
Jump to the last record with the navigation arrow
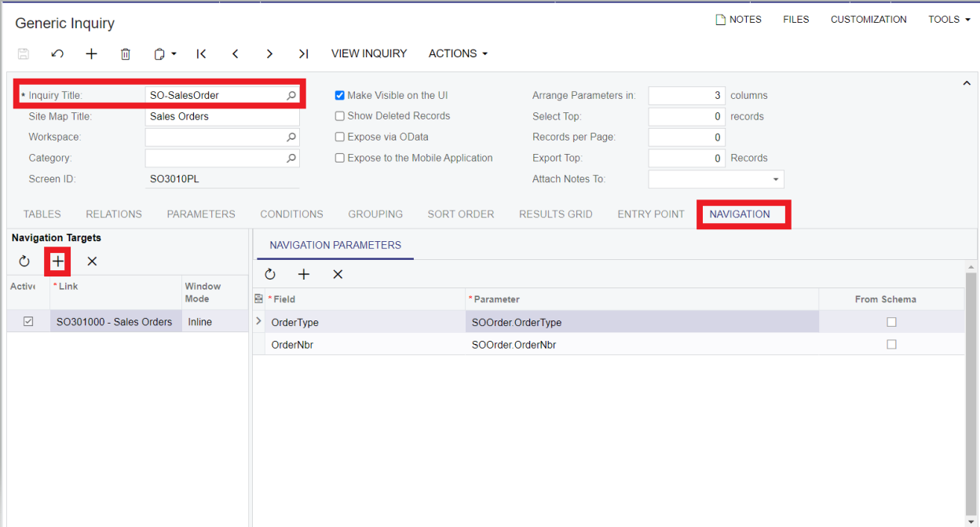click(x=303, y=53)
